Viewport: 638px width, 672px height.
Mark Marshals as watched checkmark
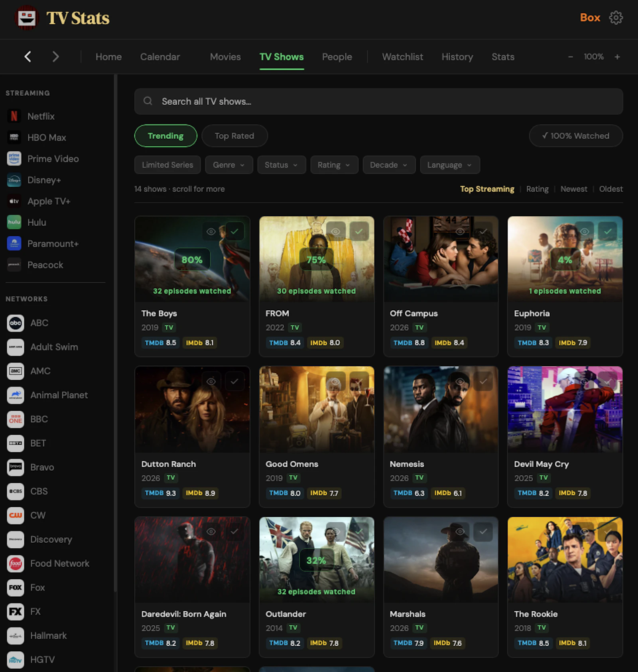click(x=483, y=532)
